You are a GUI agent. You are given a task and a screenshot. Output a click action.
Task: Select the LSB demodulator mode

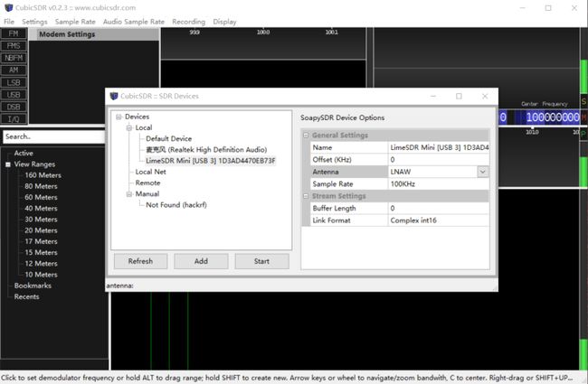(x=14, y=82)
